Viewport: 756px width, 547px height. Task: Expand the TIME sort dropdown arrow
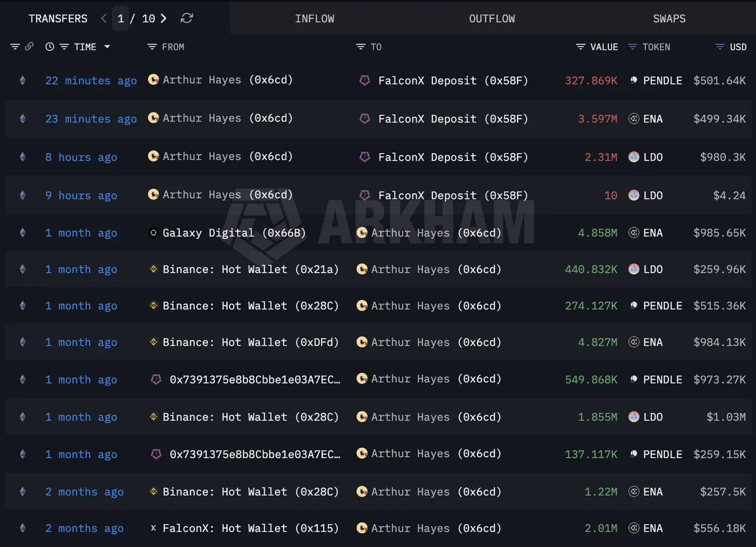pyautogui.click(x=107, y=47)
